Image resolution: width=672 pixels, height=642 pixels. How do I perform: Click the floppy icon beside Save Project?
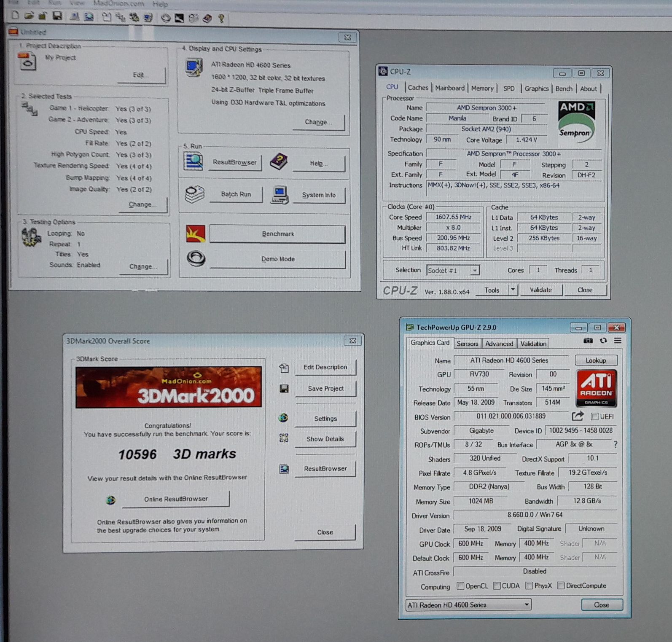click(x=284, y=388)
